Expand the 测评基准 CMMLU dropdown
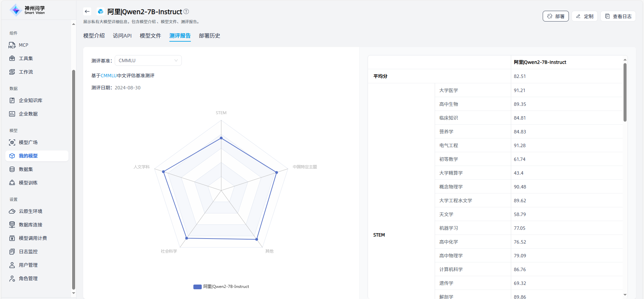The width and height of the screenshot is (644, 299). 148,60
